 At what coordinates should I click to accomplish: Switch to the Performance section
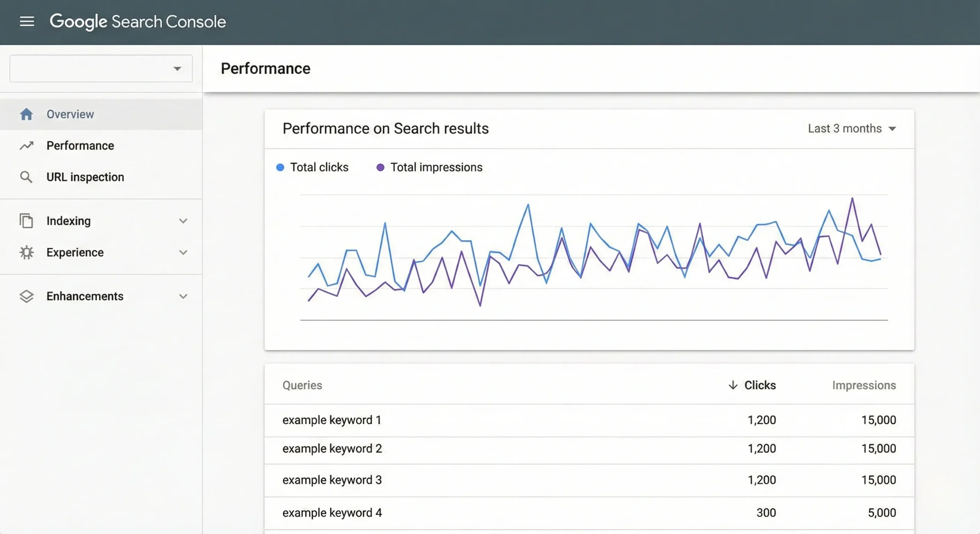tap(80, 145)
